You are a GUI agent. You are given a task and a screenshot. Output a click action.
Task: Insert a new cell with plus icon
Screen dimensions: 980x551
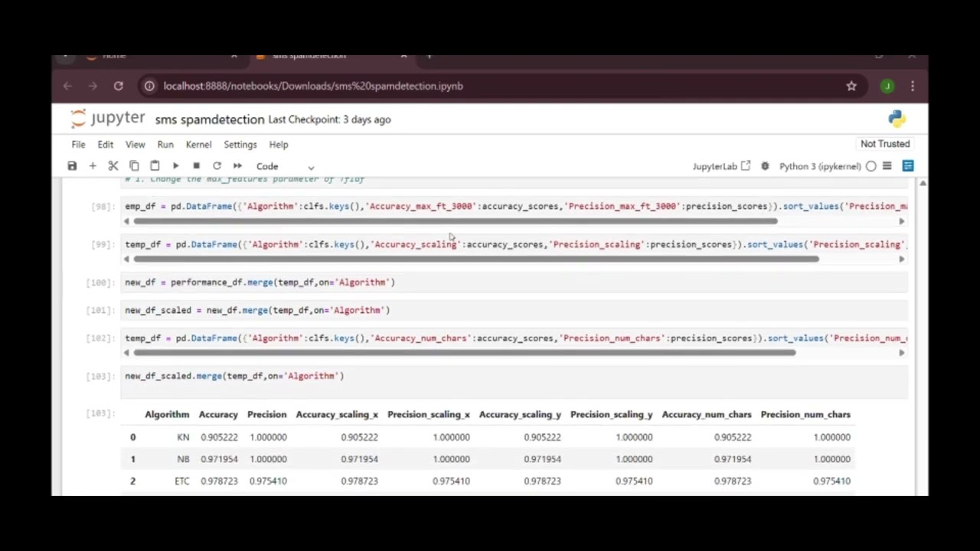(x=93, y=166)
